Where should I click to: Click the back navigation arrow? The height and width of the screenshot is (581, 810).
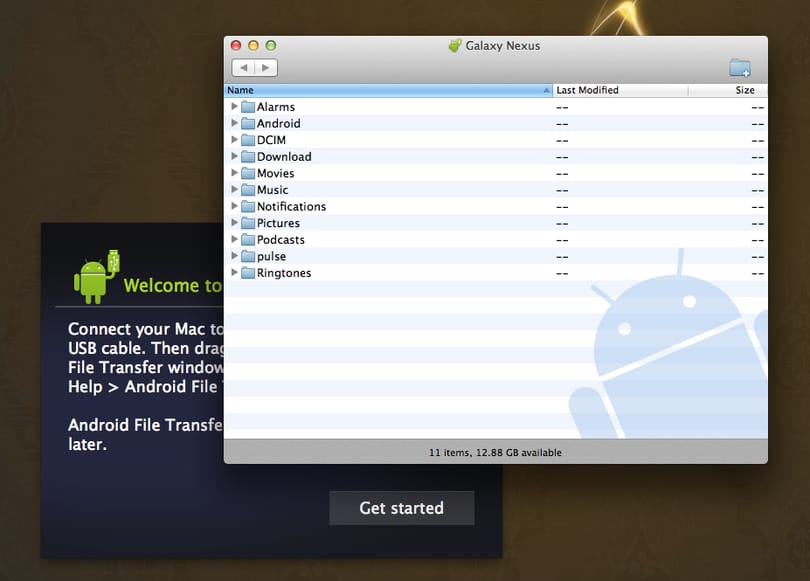click(243, 68)
